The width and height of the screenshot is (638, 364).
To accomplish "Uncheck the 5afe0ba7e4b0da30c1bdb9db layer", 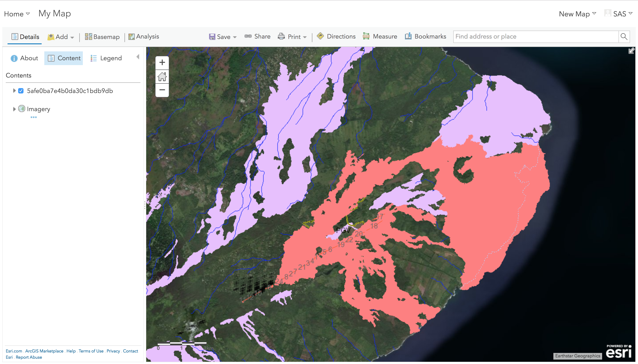I will tap(21, 91).
